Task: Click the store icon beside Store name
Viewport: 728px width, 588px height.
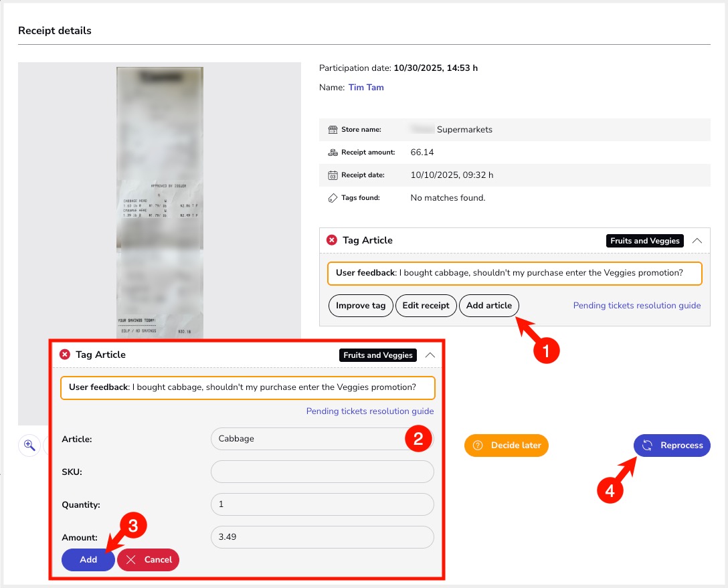Action: (333, 130)
